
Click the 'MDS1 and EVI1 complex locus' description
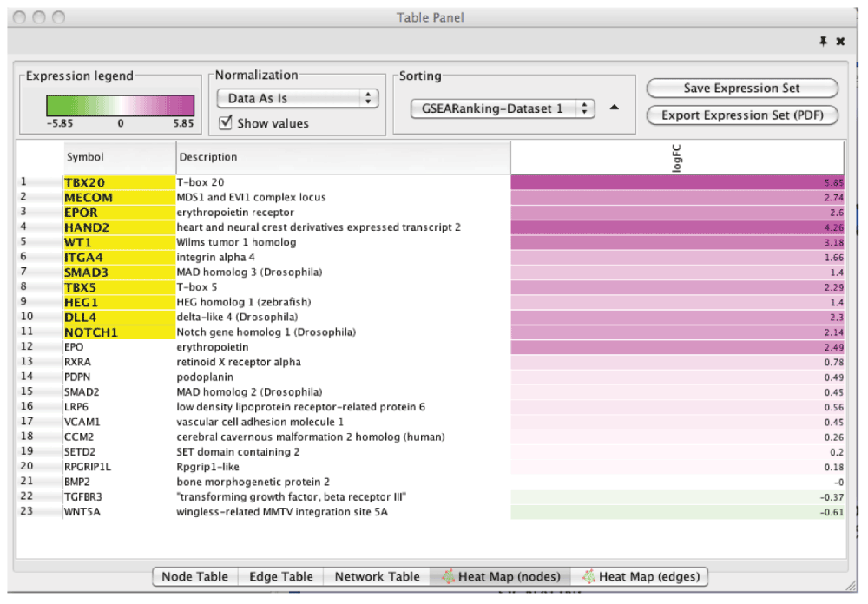click(x=251, y=198)
